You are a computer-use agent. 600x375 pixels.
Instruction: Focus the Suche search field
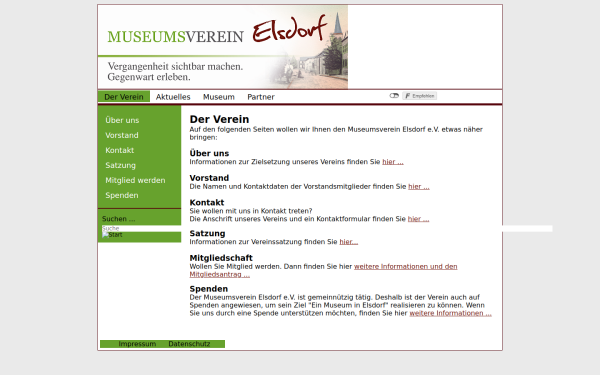click(x=327, y=228)
